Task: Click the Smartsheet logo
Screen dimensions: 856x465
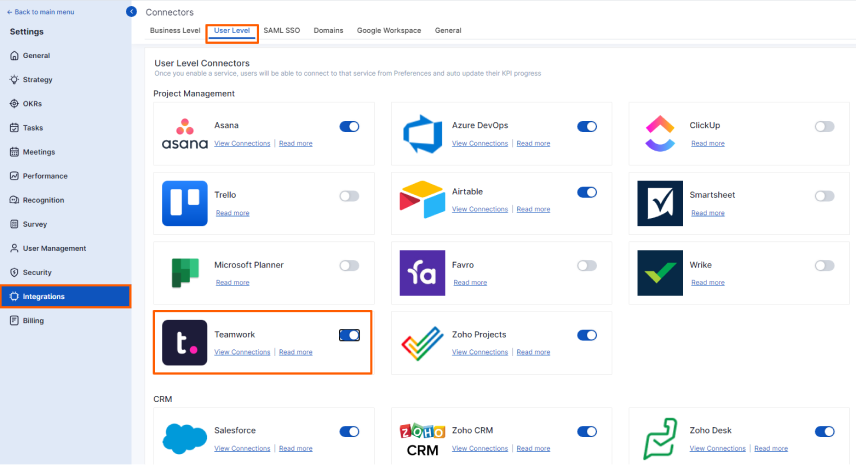Action: click(660, 203)
